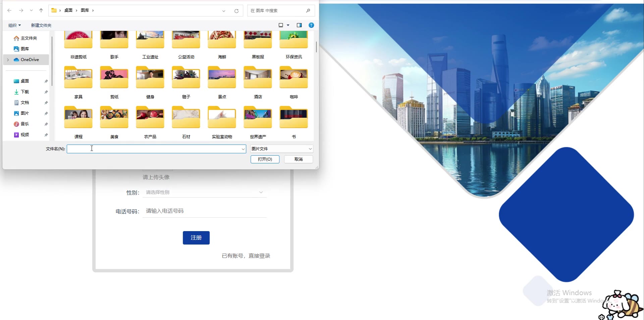This screenshot has height=320, width=644.
Task: Select the 酒店 folder
Action: tap(258, 82)
